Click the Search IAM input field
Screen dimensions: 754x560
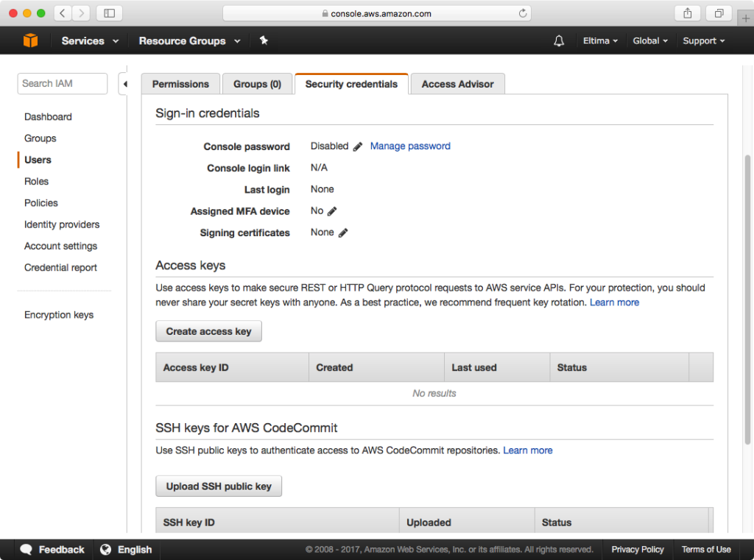(62, 83)
